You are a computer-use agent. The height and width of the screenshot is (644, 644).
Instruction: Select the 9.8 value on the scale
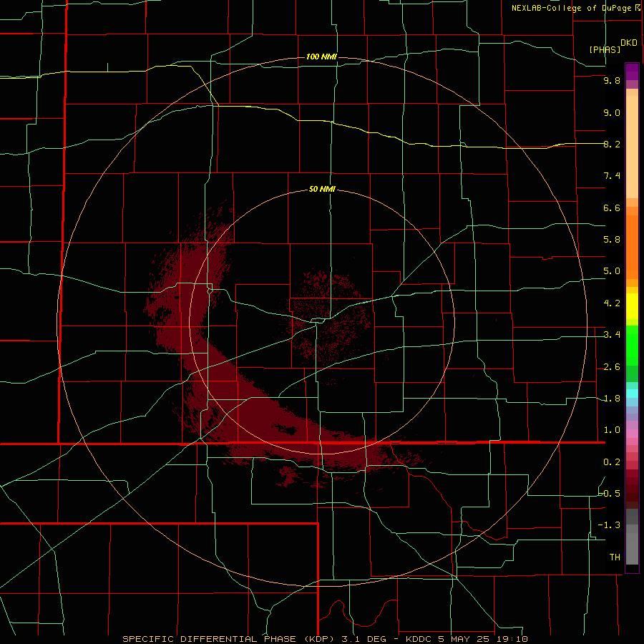point(612,80)
